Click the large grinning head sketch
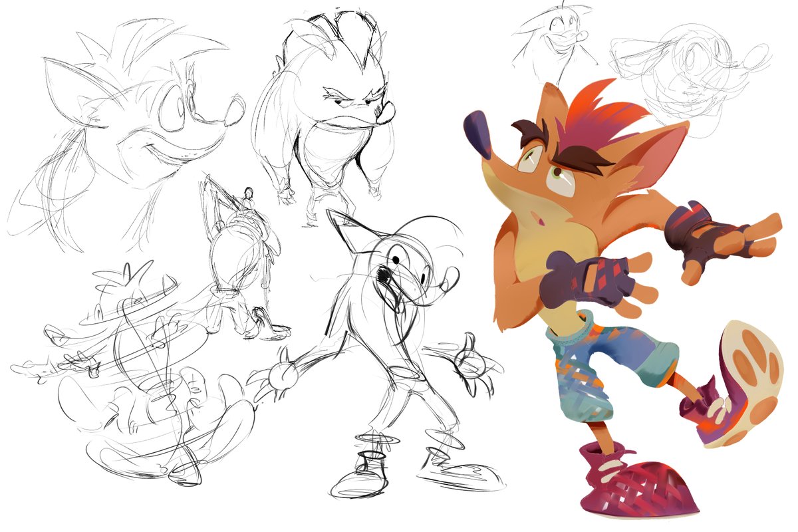 pos(125,135)
